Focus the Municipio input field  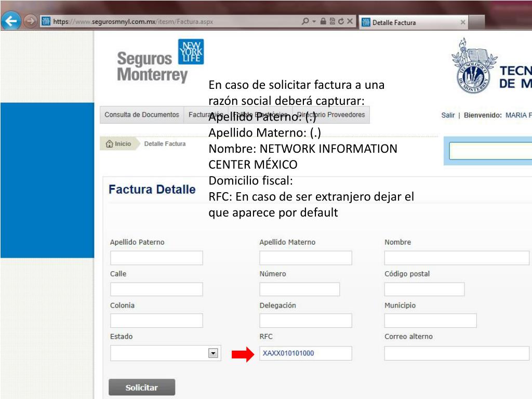[431, 321]
